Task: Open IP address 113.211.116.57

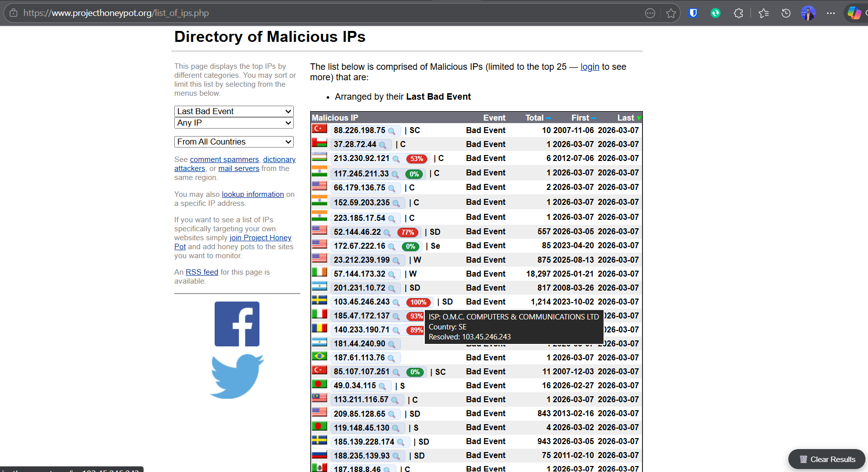Action: (361, 399)
